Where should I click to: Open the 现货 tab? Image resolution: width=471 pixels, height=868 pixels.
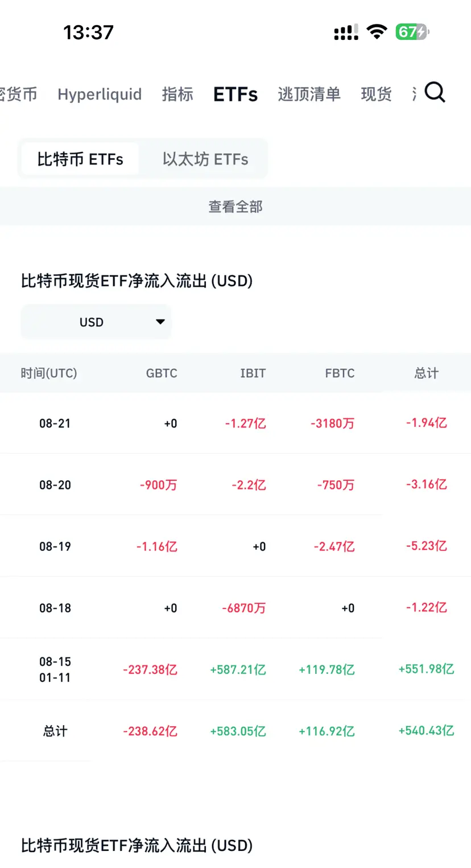tap(377, 94)
